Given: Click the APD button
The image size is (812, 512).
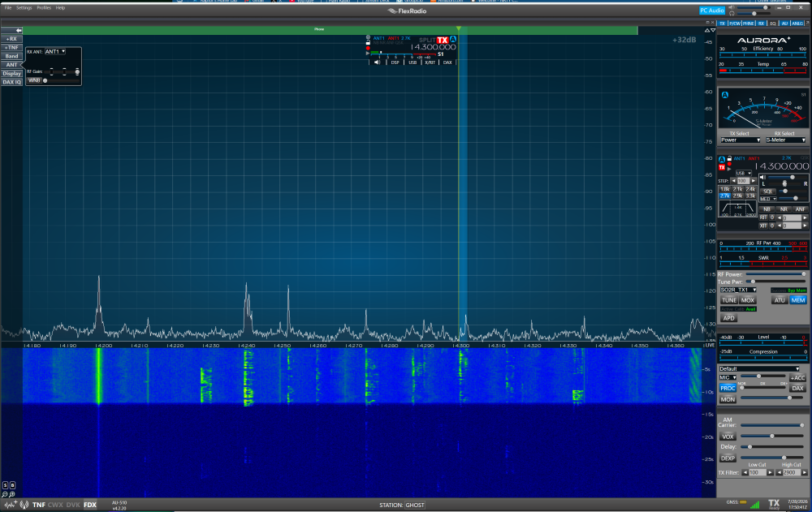Looking at the screenshot, I should [728, 318].
